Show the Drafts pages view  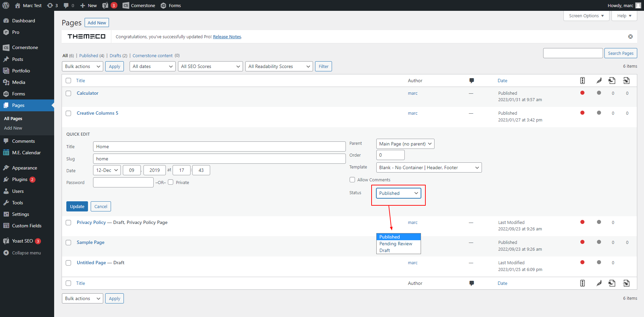coord(115,55)
